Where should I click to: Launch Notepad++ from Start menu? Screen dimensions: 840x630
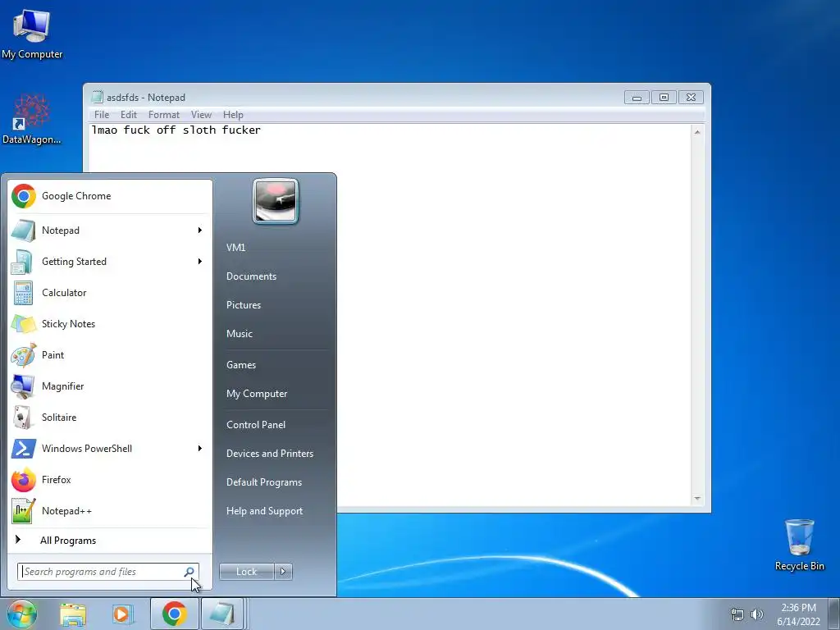[x=110, y=510]
